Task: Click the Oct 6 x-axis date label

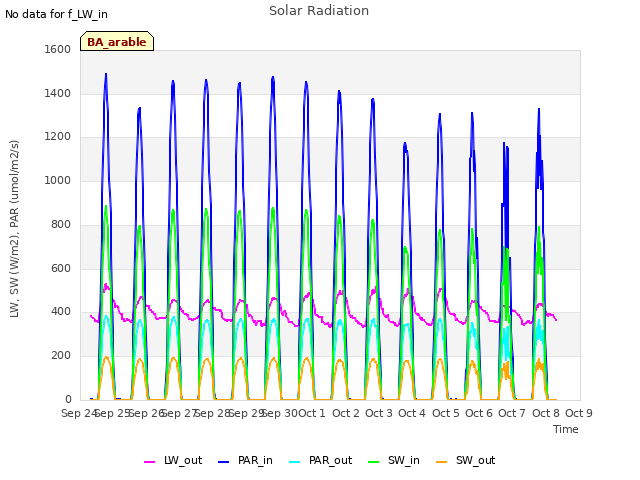Action: [x=479, y=413]
